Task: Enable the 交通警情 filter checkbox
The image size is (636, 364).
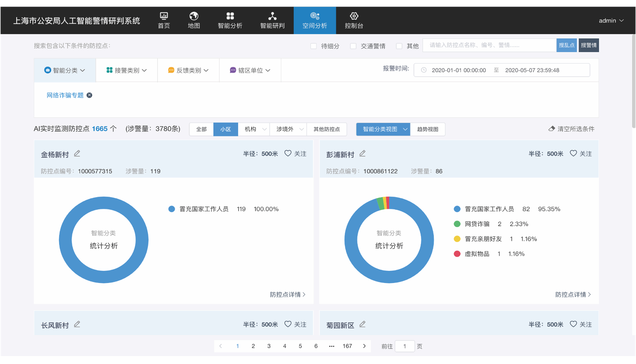Action: click(353, 46)
